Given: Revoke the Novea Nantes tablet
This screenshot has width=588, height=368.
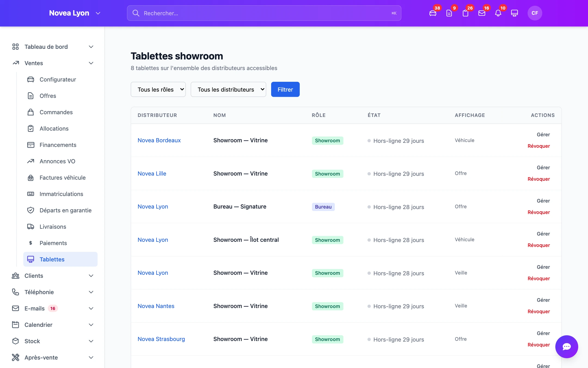Looking at the screenshot, I should (x=539, y=312).
